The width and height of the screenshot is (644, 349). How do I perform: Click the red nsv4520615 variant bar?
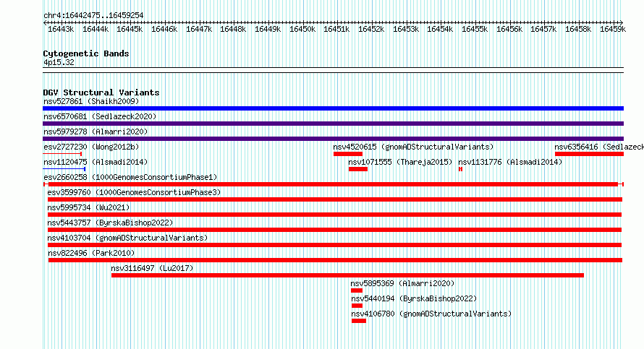pyautogui.click(x=348, y=154)
